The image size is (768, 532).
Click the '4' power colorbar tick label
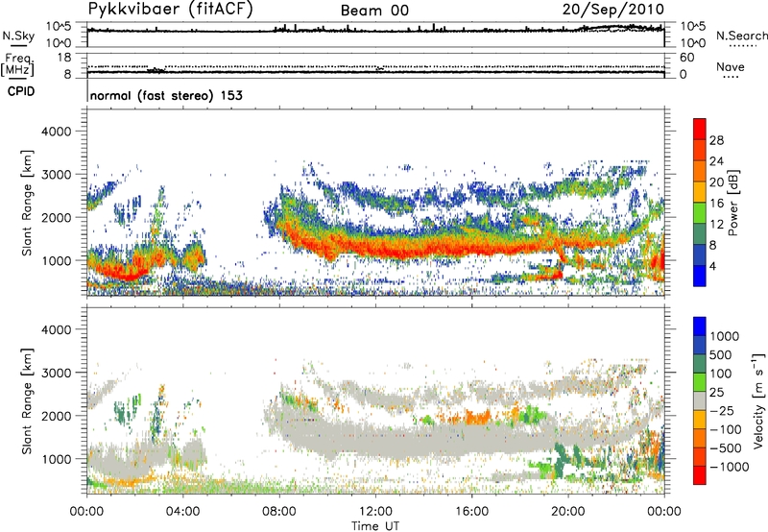712,266
